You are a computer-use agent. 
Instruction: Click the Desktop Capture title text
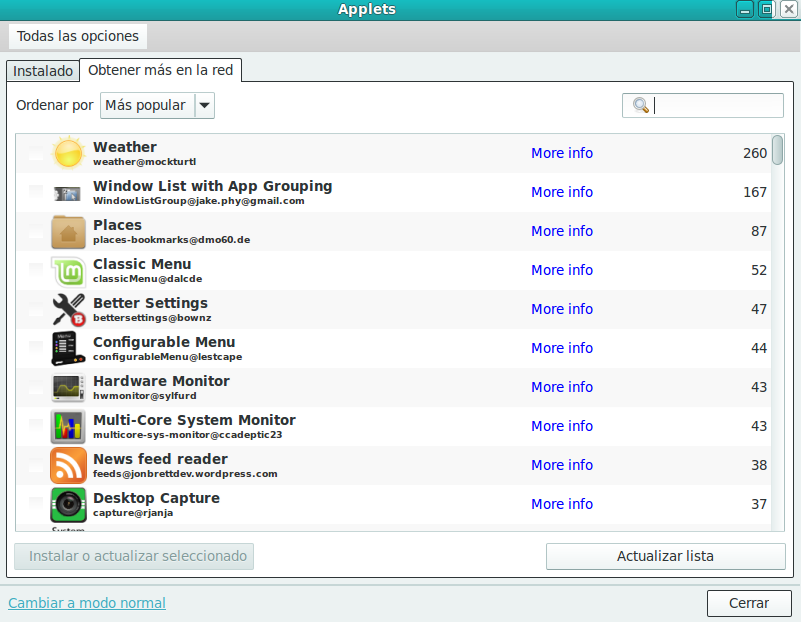click(x=156, y=498)
